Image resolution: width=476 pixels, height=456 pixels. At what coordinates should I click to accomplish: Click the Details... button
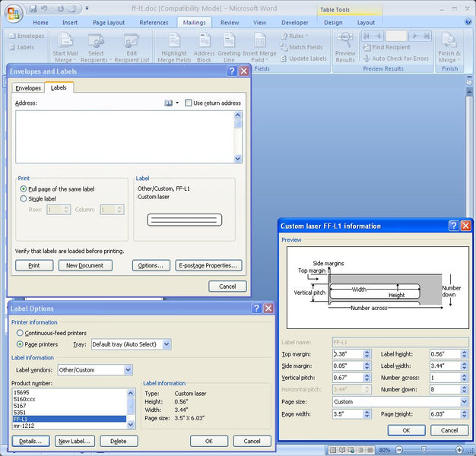coord(30,441)
